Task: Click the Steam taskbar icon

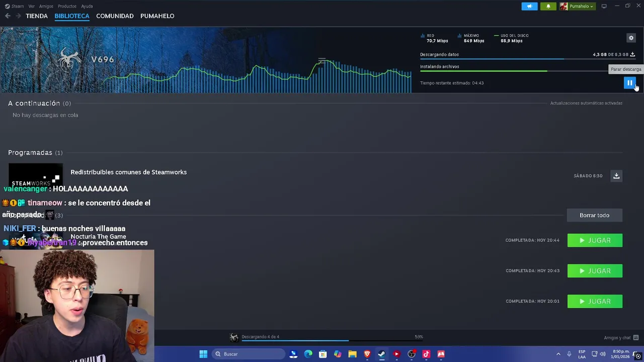Action: pyautogui.click(x=382, y=354)
